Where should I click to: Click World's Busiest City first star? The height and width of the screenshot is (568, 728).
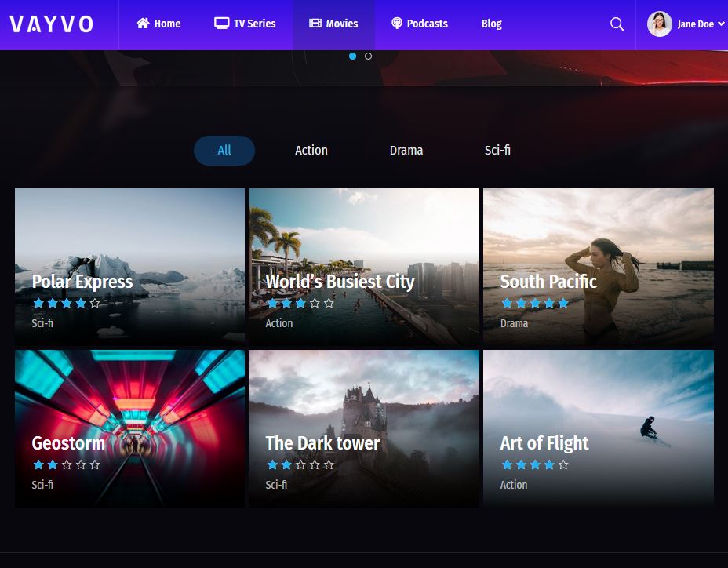pos(272,304)
